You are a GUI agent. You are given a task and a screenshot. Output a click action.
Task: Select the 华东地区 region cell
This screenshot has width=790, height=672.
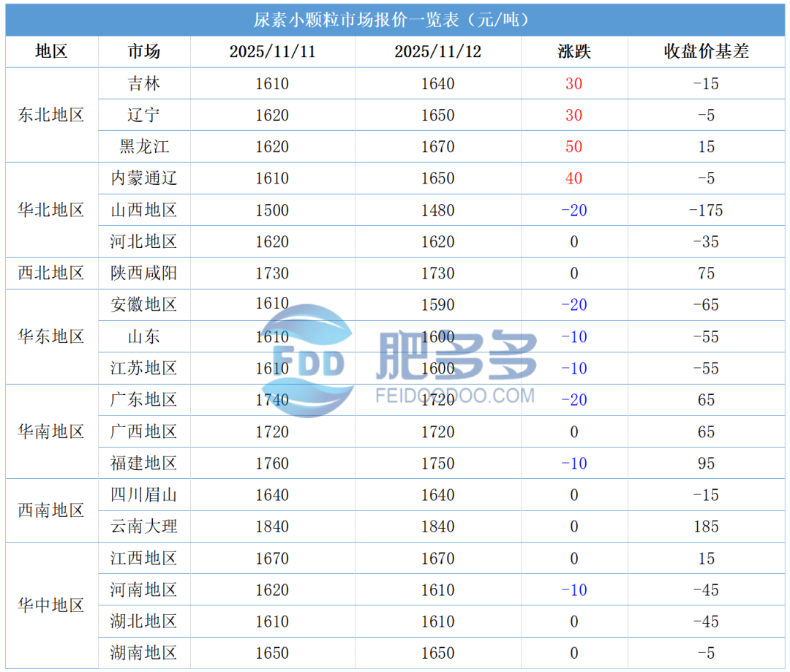[51, 336]
